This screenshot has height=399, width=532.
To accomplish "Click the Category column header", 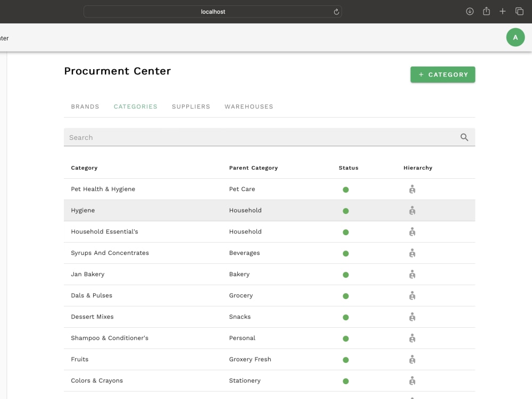I will tap(84, 168).
